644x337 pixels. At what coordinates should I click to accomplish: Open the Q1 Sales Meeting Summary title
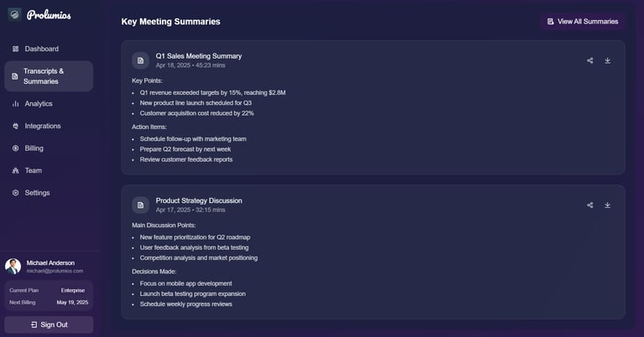(x=199, y=56)
